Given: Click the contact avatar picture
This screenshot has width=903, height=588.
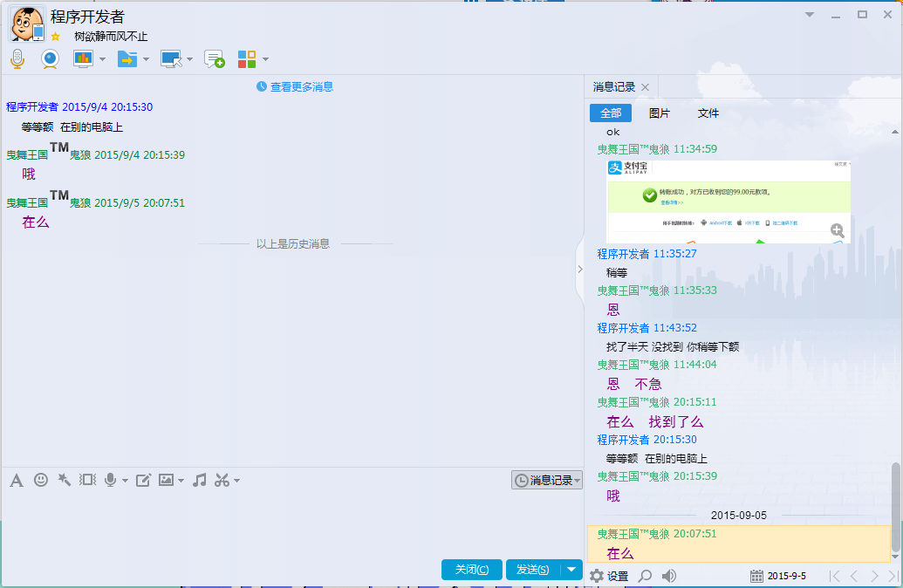Looking at the screenshot, I should pos(27,24).
